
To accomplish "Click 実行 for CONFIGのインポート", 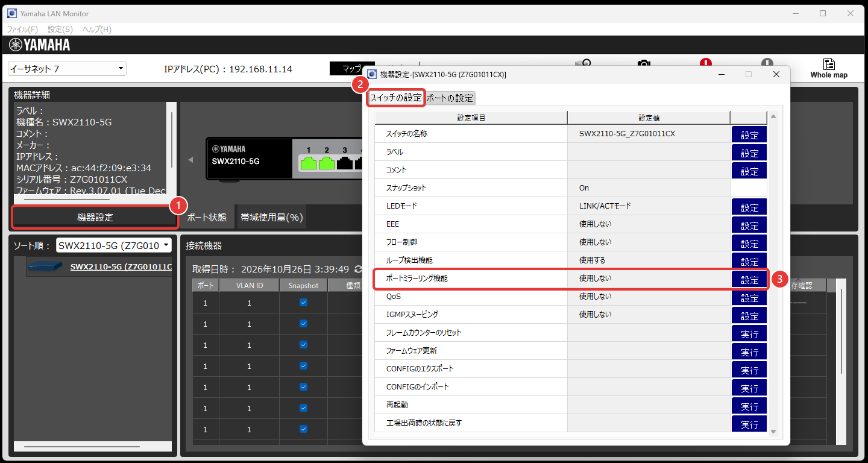I will 749,388.
